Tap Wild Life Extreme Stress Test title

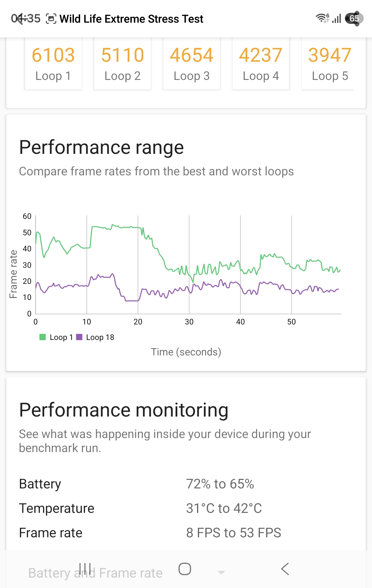point(131,19)
